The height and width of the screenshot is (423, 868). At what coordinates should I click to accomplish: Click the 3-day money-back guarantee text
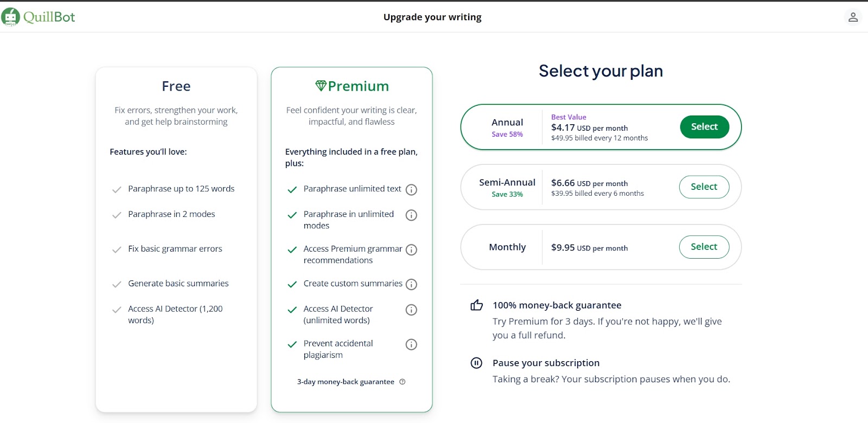point(346,382)
